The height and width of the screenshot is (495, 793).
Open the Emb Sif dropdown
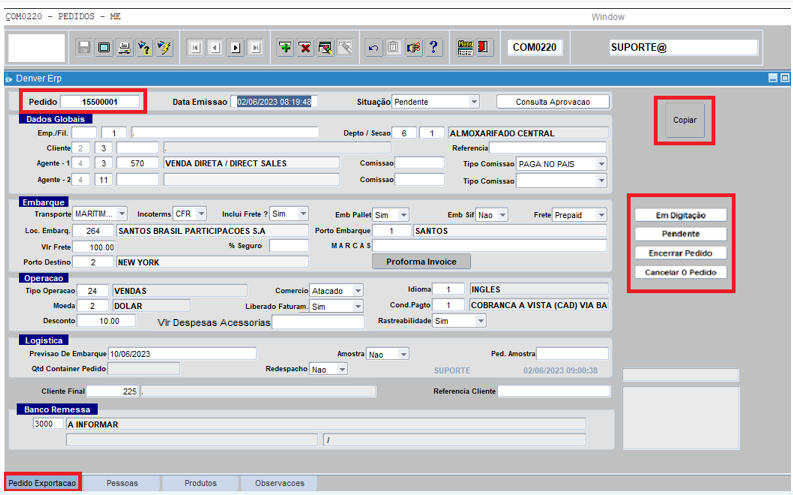pyautogui.click(x=503, y=215)
